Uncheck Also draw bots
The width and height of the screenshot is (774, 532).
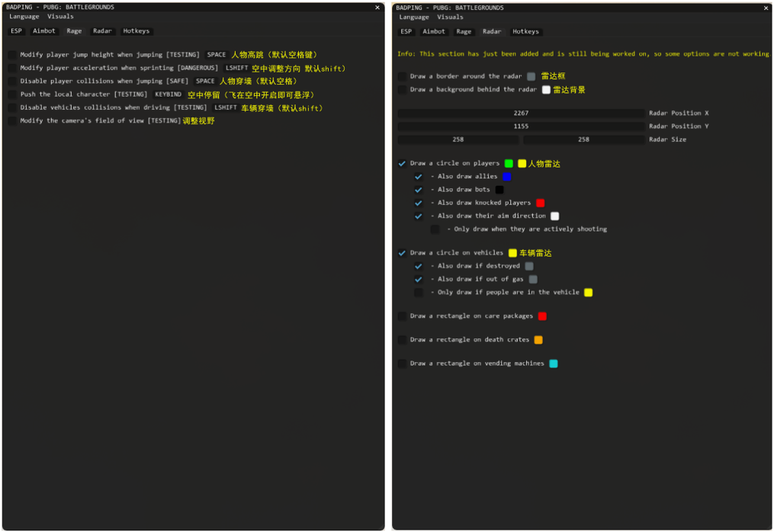(x=419, y=190)
